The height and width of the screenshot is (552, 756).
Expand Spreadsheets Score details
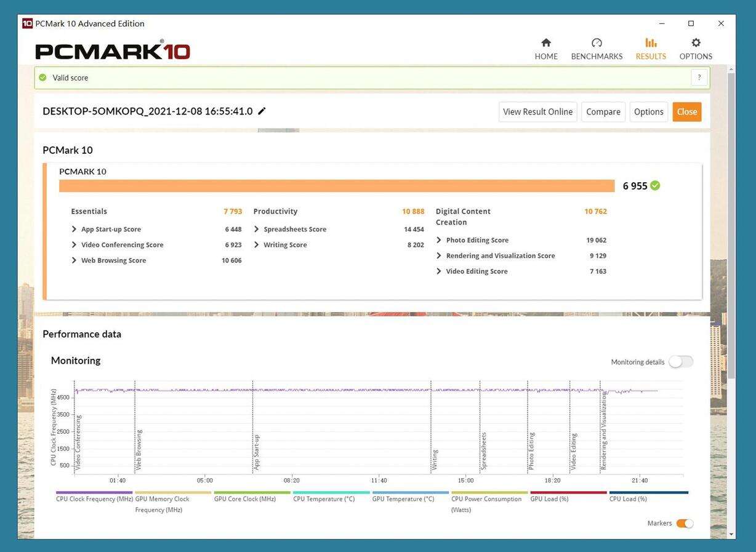tap(257, 229)
